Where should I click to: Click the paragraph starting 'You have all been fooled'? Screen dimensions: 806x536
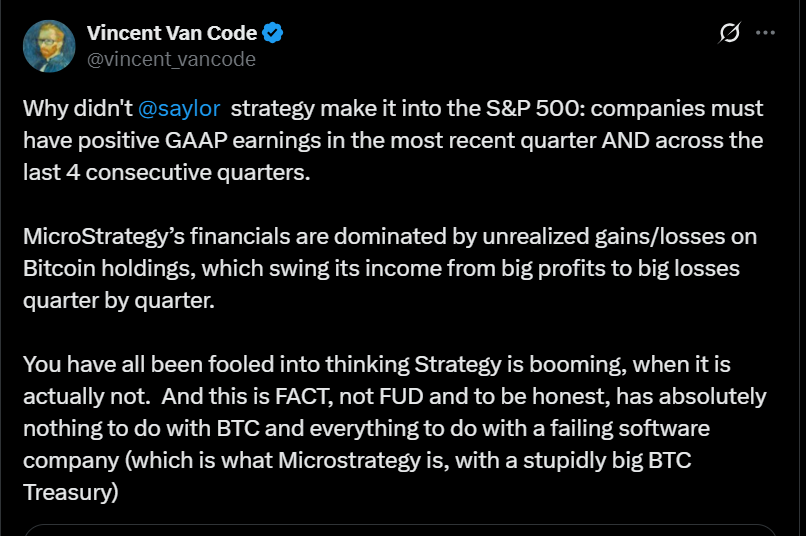point(395,428)
